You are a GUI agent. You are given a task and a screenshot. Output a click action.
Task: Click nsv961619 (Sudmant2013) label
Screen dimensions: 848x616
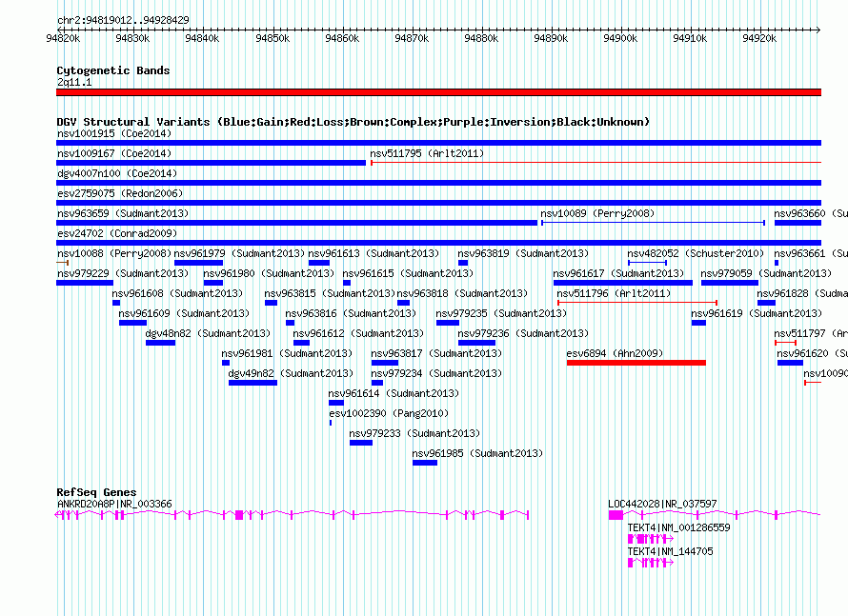(x=757, y=313)
